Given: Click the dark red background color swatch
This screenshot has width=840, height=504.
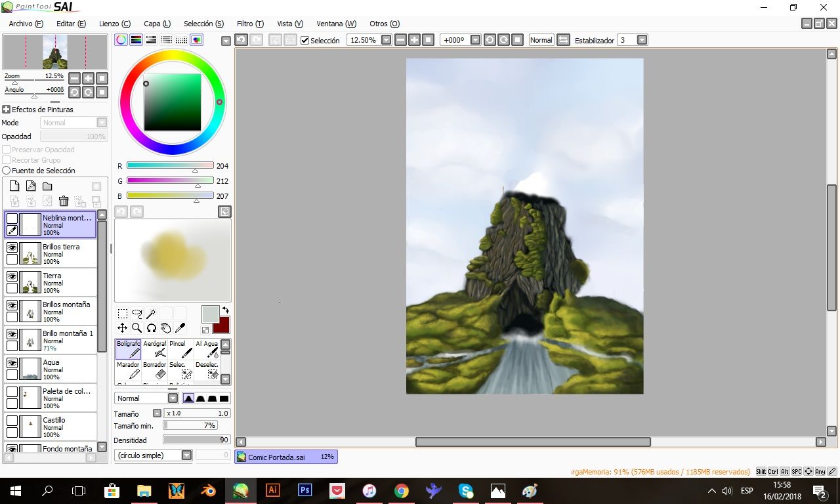Looking at the screenshot, I should [x=221, y=324].
